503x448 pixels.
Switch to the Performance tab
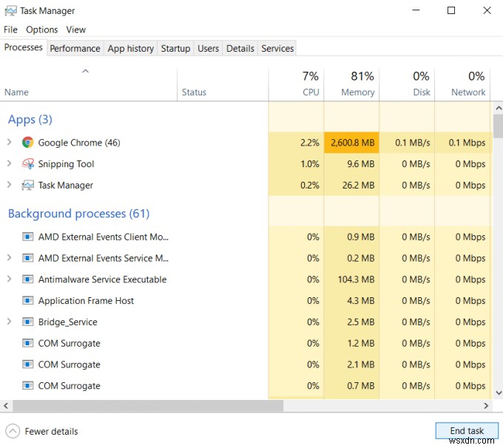(x=75, y=49)
